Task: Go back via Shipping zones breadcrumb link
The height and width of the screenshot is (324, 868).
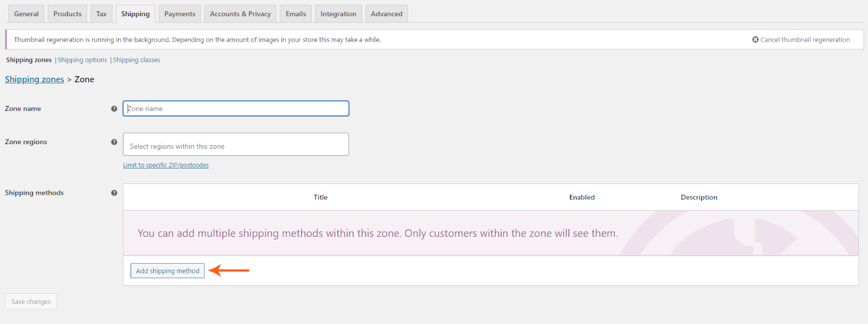Action: point(35,79)
